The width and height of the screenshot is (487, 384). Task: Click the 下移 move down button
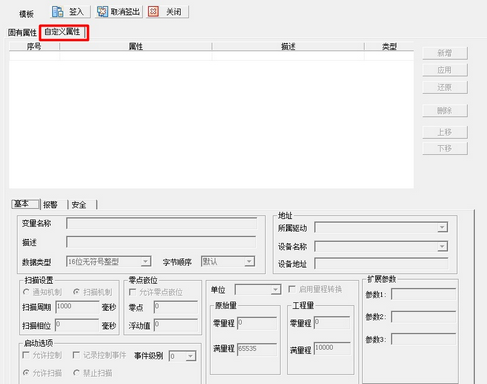445,148
